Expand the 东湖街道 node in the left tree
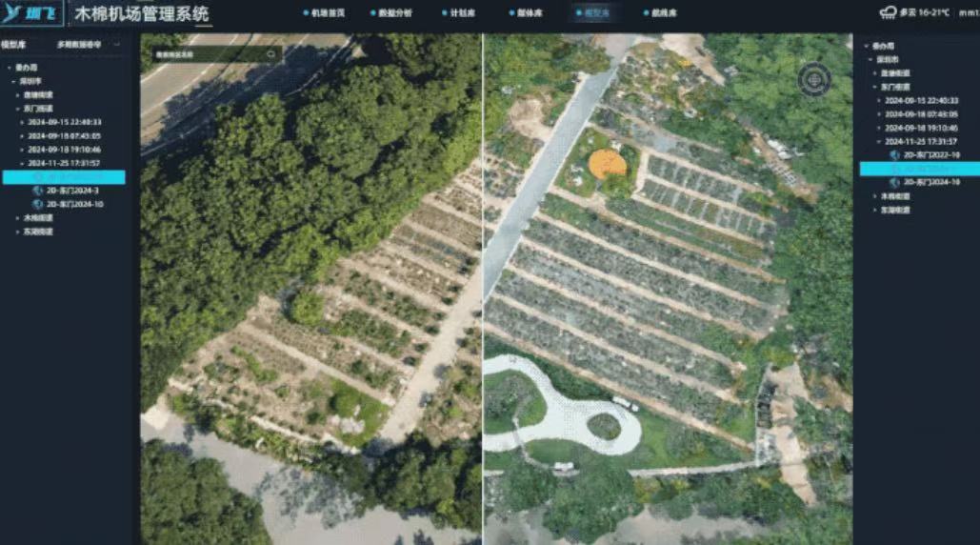Viewport: 980px width, 545px height. (17, 232)
